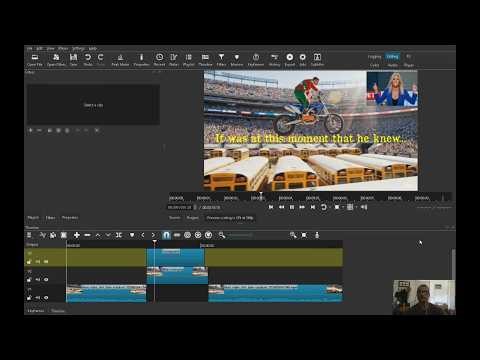Open the Filters panel using funnel icon
The width and height of the screenshot is (480, 360).
point(221,60)
